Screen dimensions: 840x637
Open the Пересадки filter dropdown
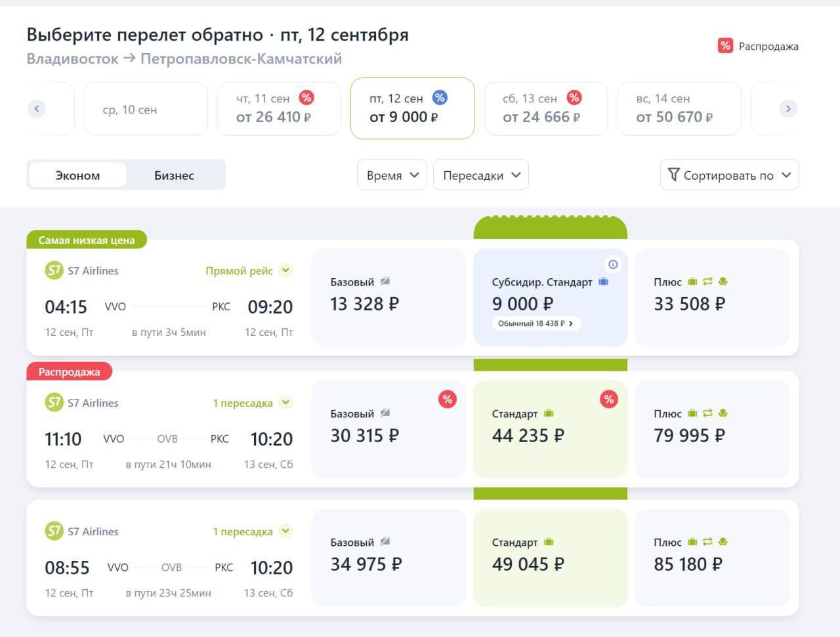pos(481,175)
